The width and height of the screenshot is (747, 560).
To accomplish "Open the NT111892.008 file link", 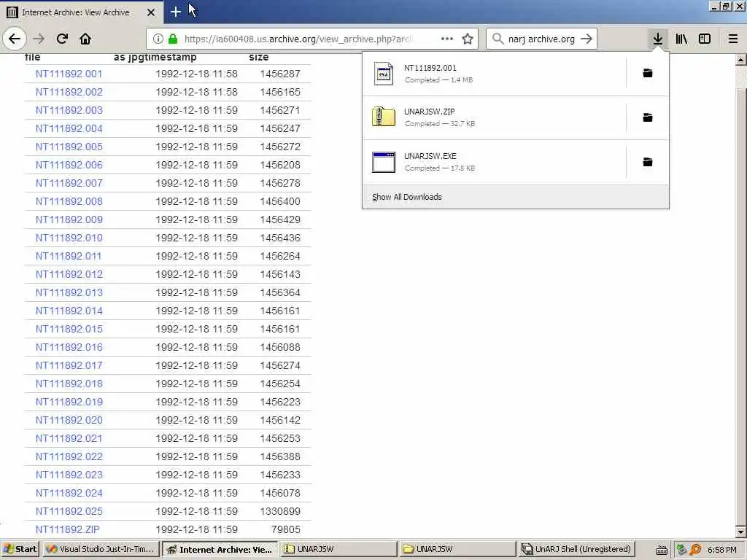I will pos(69,201).
